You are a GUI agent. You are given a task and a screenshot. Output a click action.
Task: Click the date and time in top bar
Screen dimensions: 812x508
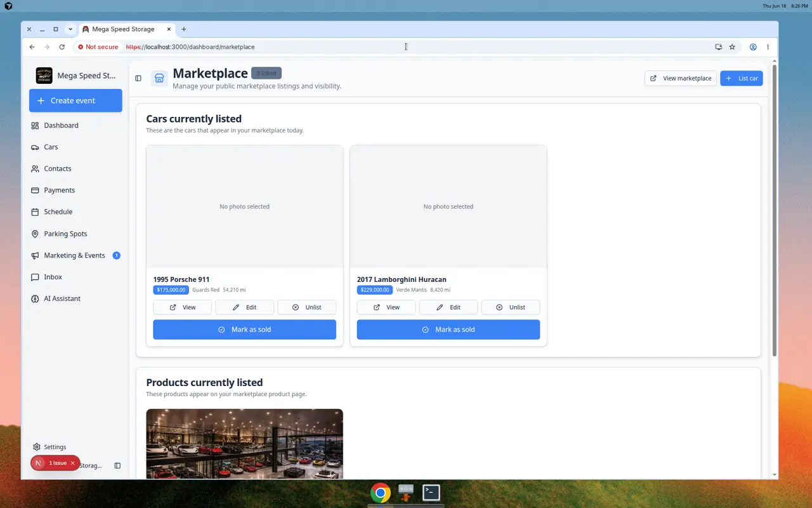785,6
